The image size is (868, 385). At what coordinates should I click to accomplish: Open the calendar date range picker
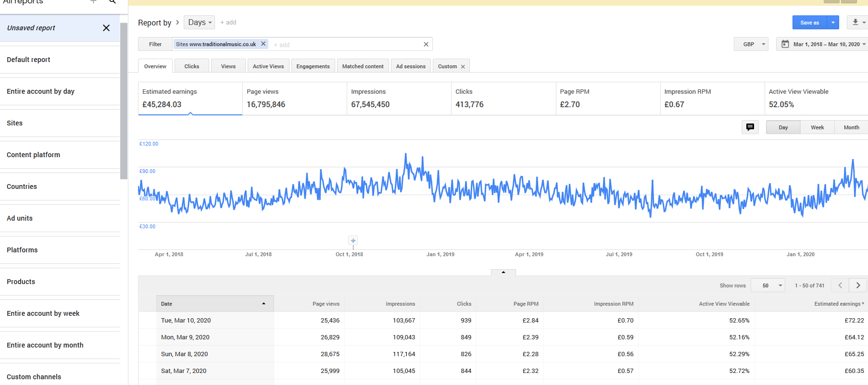coord(785,44)
